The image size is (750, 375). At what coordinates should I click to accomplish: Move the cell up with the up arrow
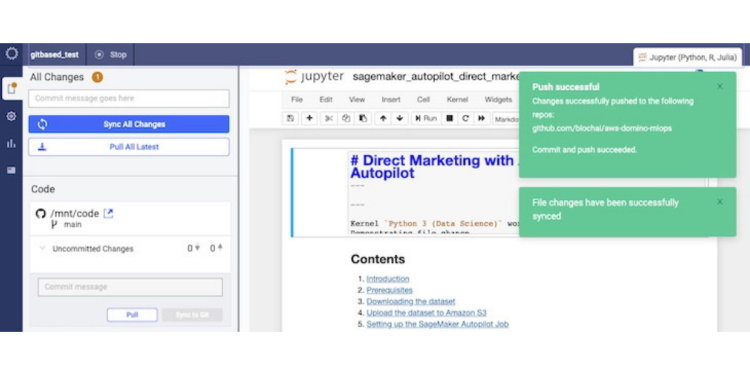tap(383, 118)
